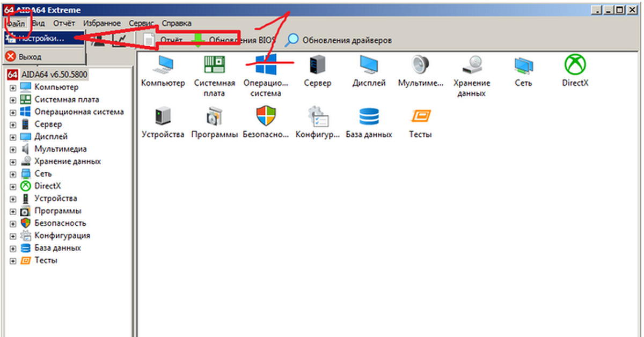The image size is (644, 337).
Task: Click the graph chart toolbar icon
Action: pos(119,40)
